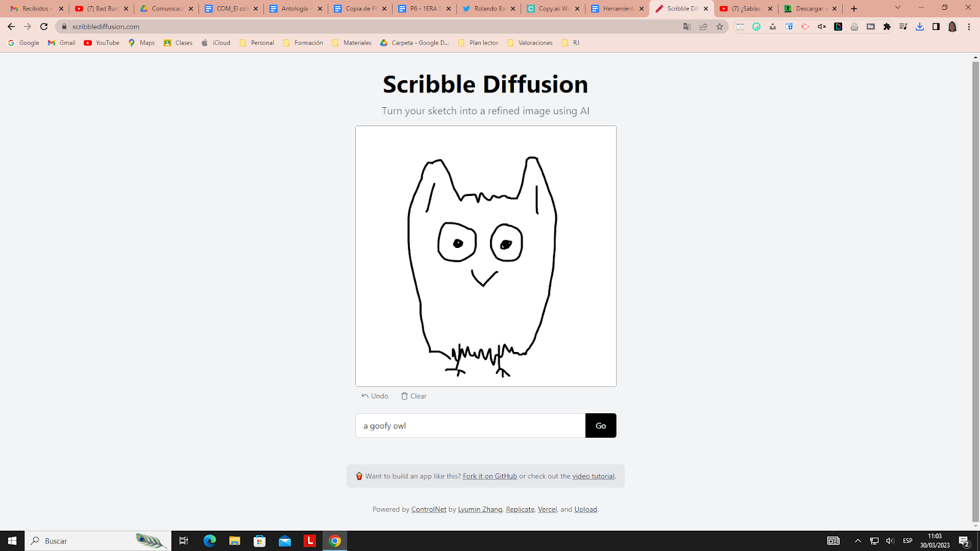Expand the system tray hidden icons

(x=858, y=541)
